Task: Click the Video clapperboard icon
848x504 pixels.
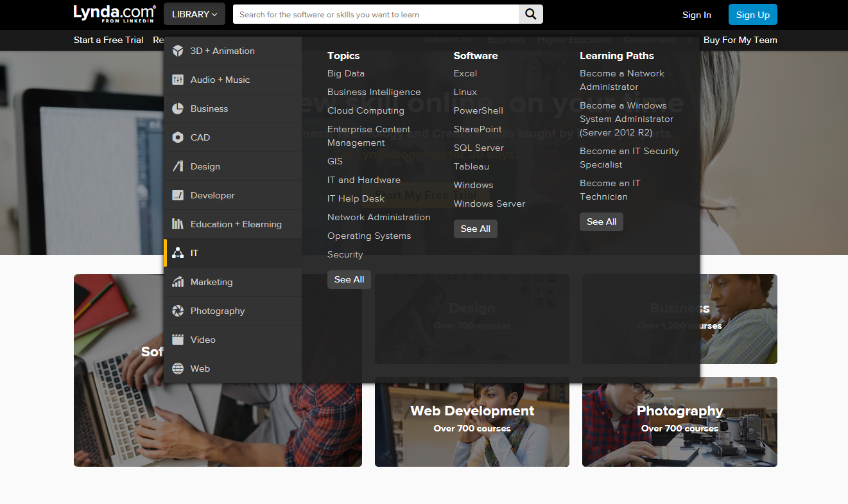Action: tap(178, 340)
